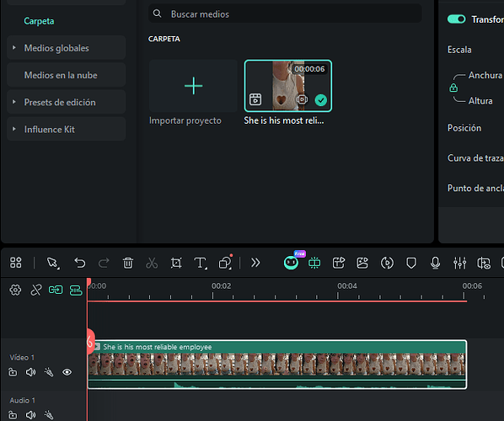Click the Undo arrow in timeline toolbar
The width and height of the screenshot is (504, 421).
click(x=80, y=263)
